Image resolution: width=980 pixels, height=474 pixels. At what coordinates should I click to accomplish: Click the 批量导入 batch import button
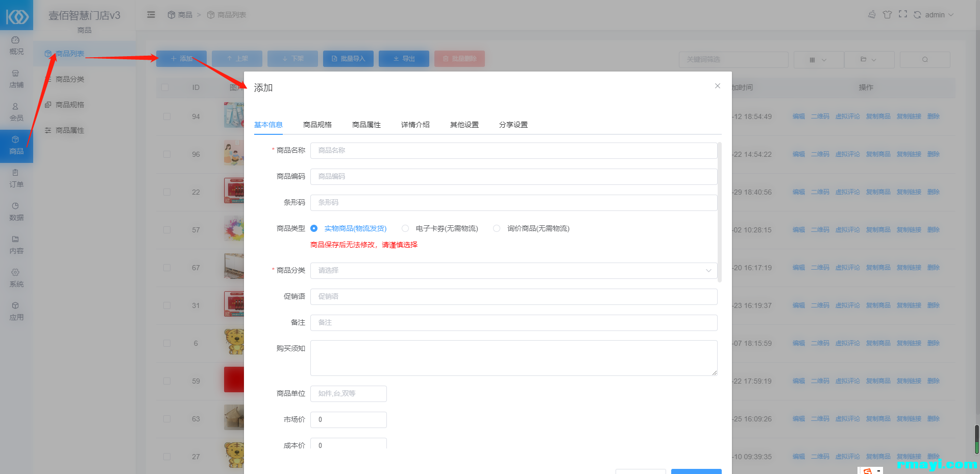348,59
